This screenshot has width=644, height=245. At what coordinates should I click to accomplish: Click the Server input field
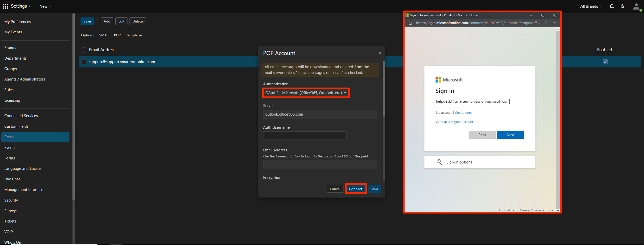320,114
